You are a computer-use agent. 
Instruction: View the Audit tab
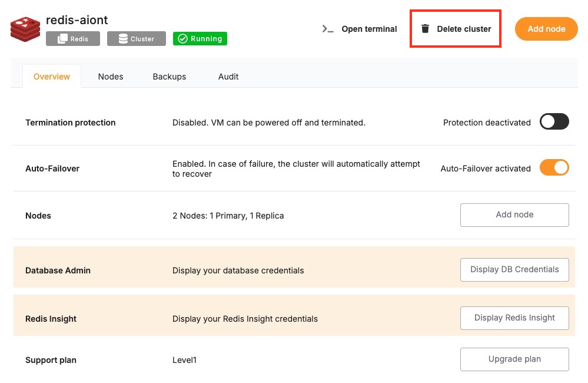pos(228,77)
